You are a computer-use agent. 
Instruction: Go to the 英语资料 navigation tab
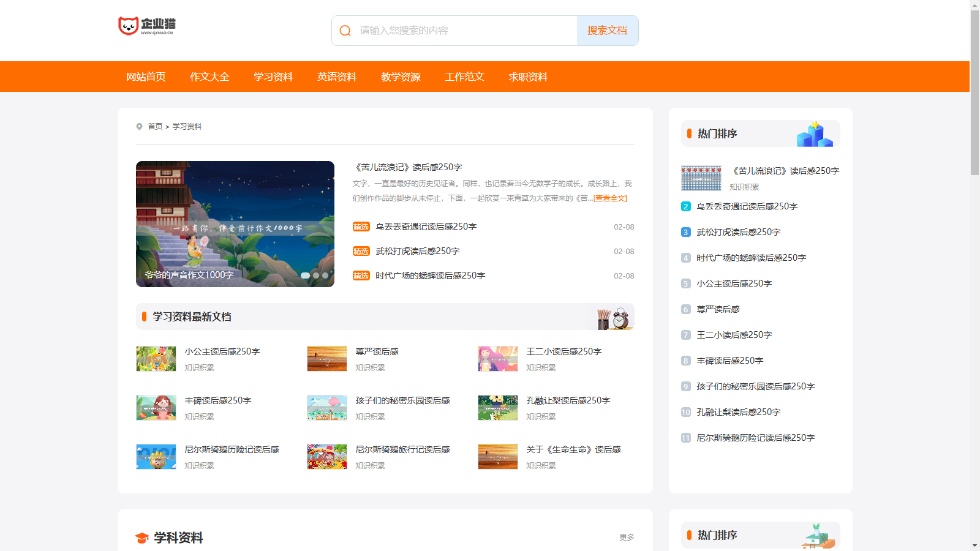click(x=337, y=77)
